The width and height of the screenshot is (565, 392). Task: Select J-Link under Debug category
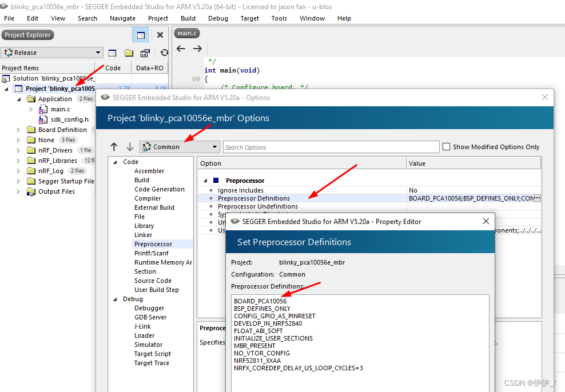click(x=143, y=326)
